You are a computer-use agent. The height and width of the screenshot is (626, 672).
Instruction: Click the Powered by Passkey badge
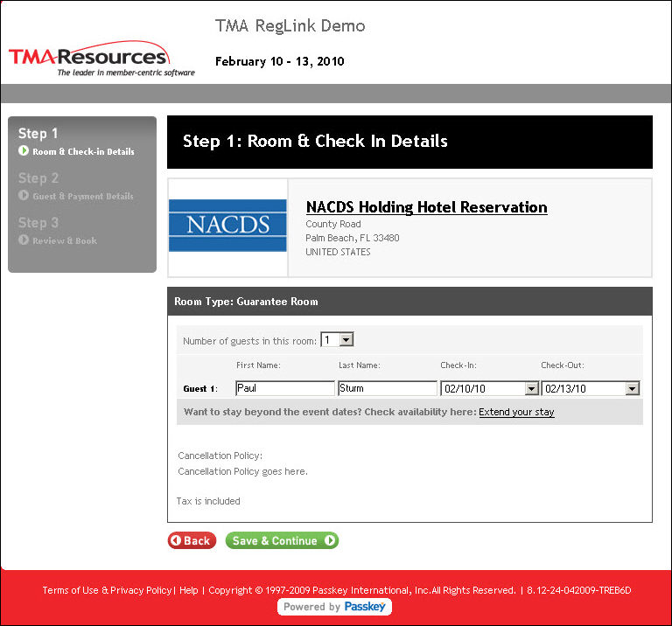[x=334, y=607]
